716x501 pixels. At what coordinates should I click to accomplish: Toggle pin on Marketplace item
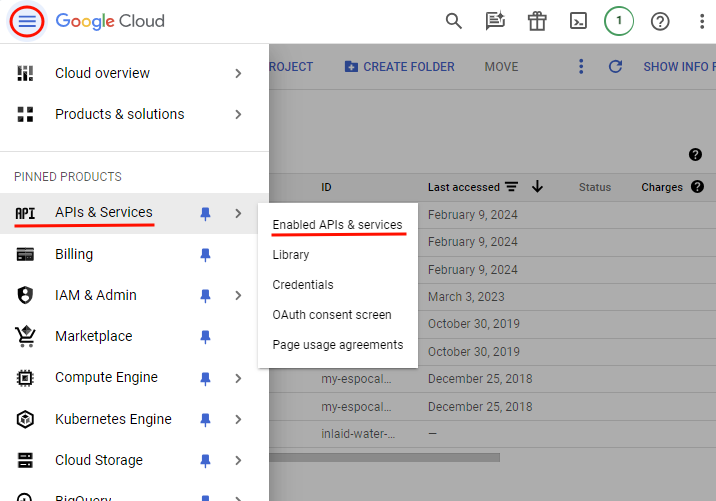[x=205, y=336]
